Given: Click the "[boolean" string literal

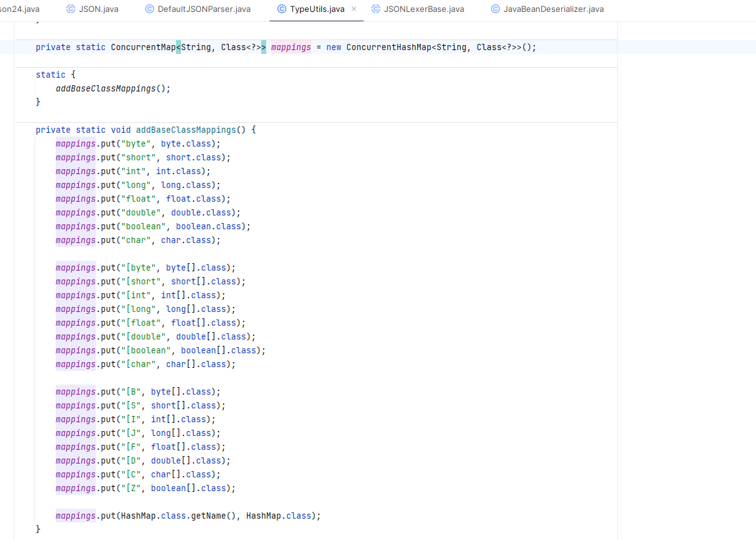Looking at the screenshot, I should point(146,350).
